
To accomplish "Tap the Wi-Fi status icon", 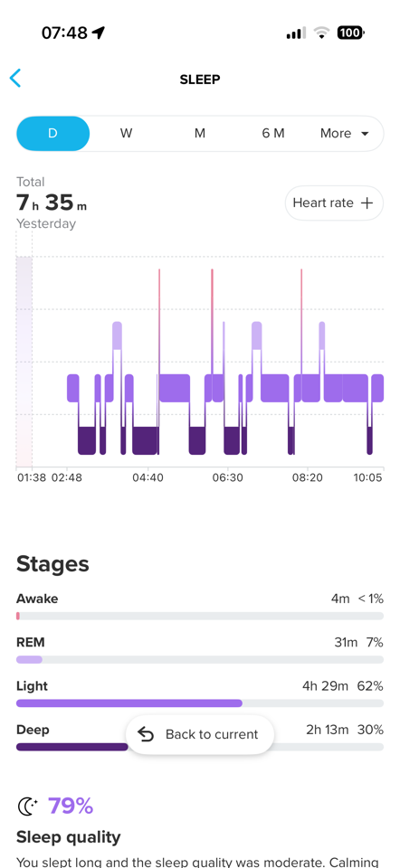I will [321, 33].
